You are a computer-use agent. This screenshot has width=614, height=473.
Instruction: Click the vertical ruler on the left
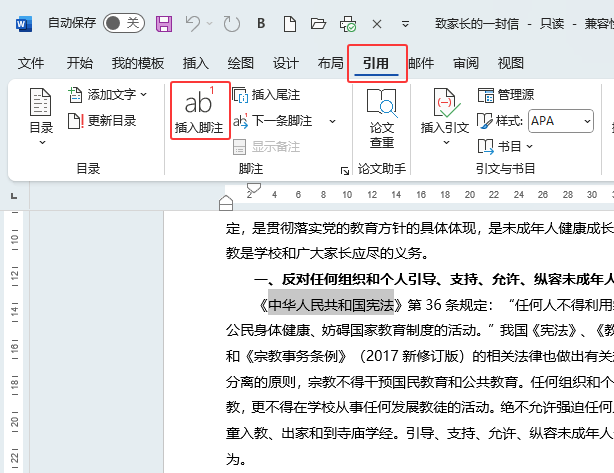tap(14, 341)
